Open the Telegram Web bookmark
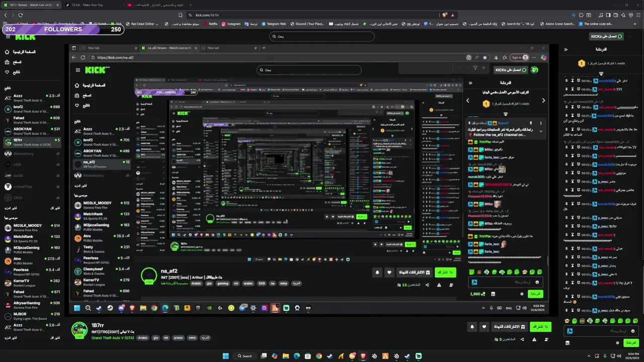 tap(274, 24)
